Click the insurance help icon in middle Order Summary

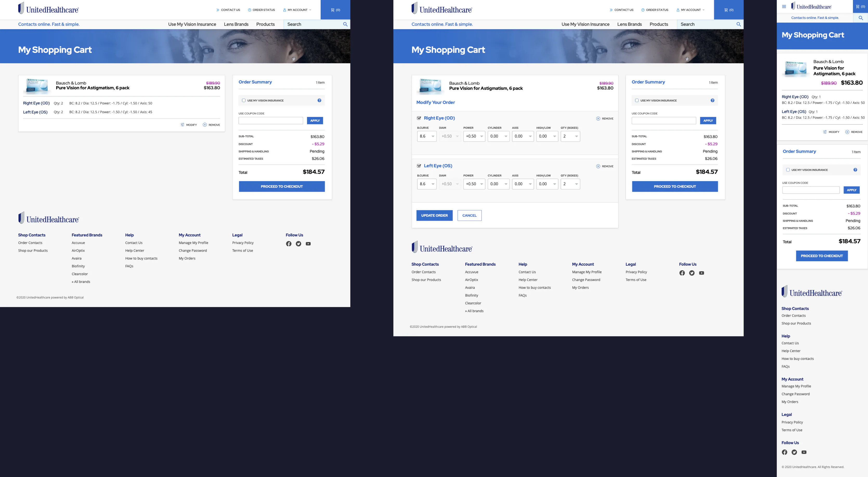coord(712,100)
